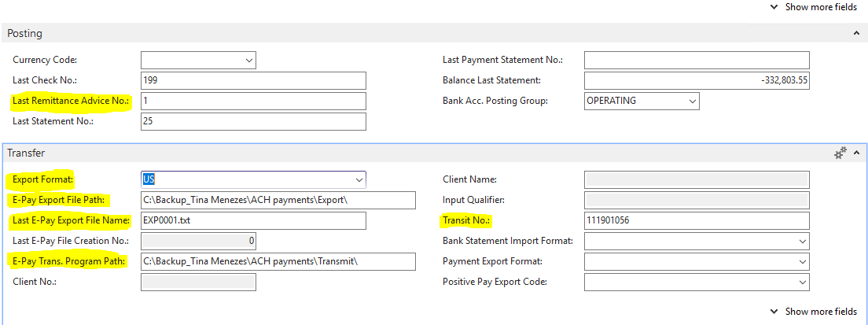Edit the Last Statement No. field
868x325 pixels.
click(253, 121)
